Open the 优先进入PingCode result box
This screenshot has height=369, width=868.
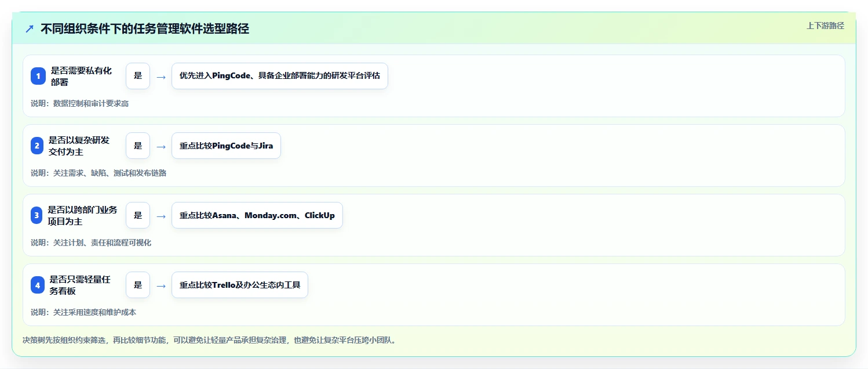[x=279, y=76]
